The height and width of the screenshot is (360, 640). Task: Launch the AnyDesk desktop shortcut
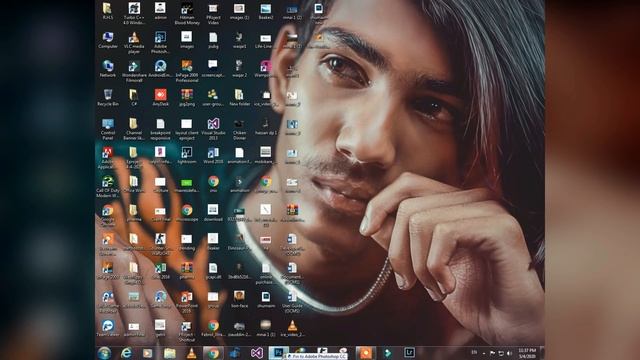point(160,98)
